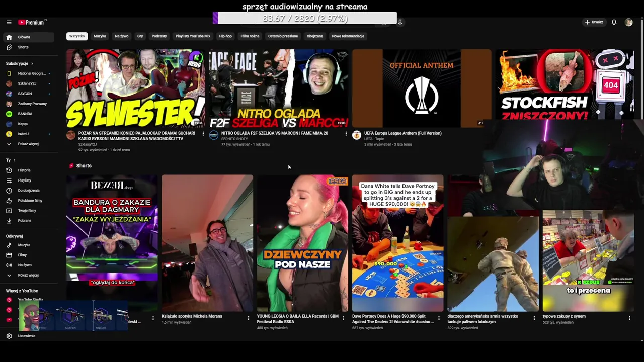Screen dimensions: 644x362
Task: Open the notifications bell
Action: (x=614, y=22)
